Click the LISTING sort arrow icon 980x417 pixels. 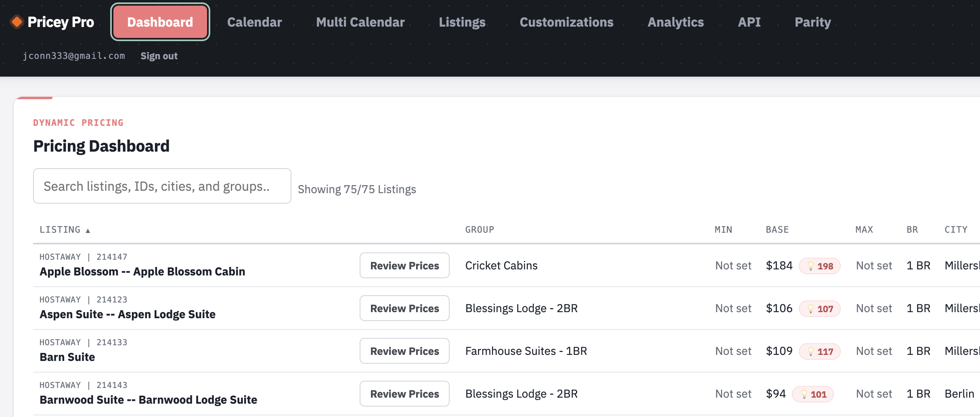tap(88, 230)
